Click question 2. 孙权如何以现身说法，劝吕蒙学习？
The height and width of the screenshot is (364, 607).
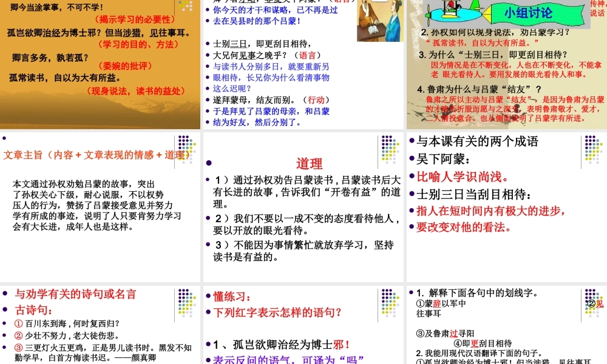coord(495,32)
